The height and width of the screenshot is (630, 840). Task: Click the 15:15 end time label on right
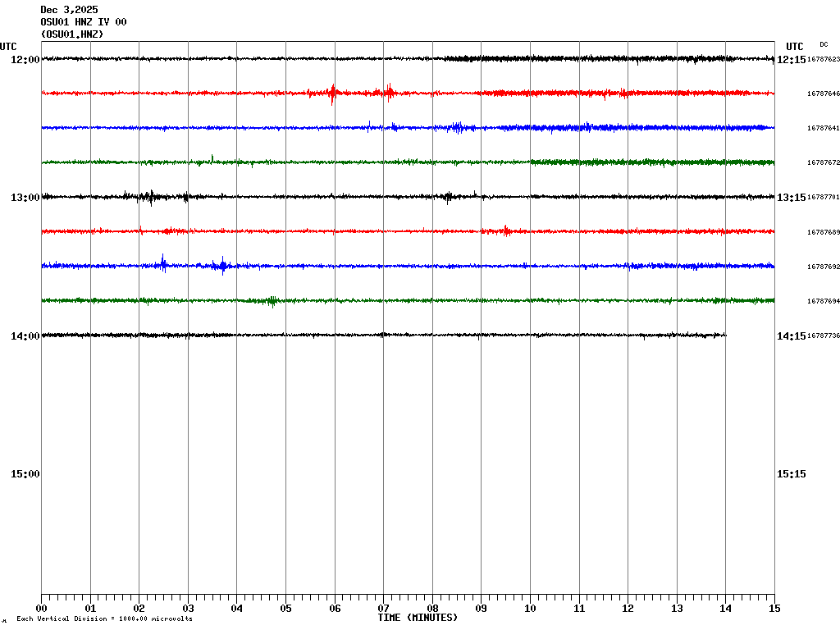tap(791, 473)
